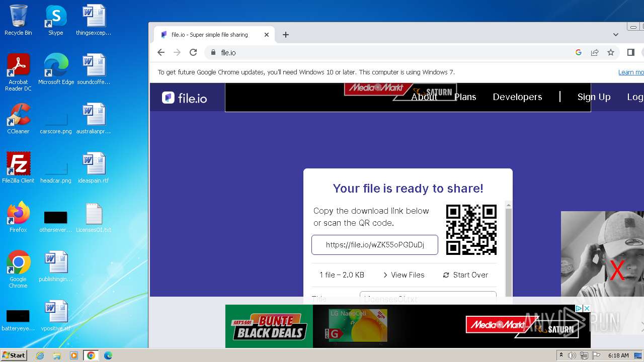Open tab search dropdown chevron

(x=616, y=35)
